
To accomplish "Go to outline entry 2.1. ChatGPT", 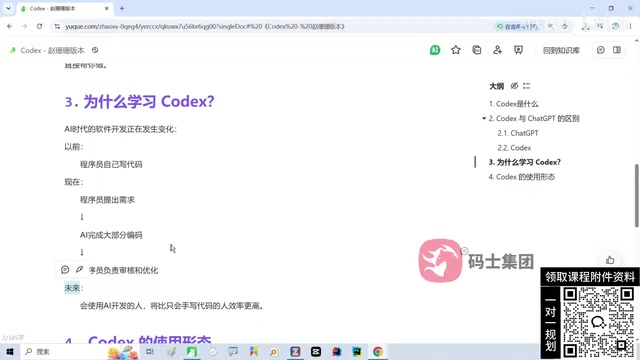I will [518, 133].
